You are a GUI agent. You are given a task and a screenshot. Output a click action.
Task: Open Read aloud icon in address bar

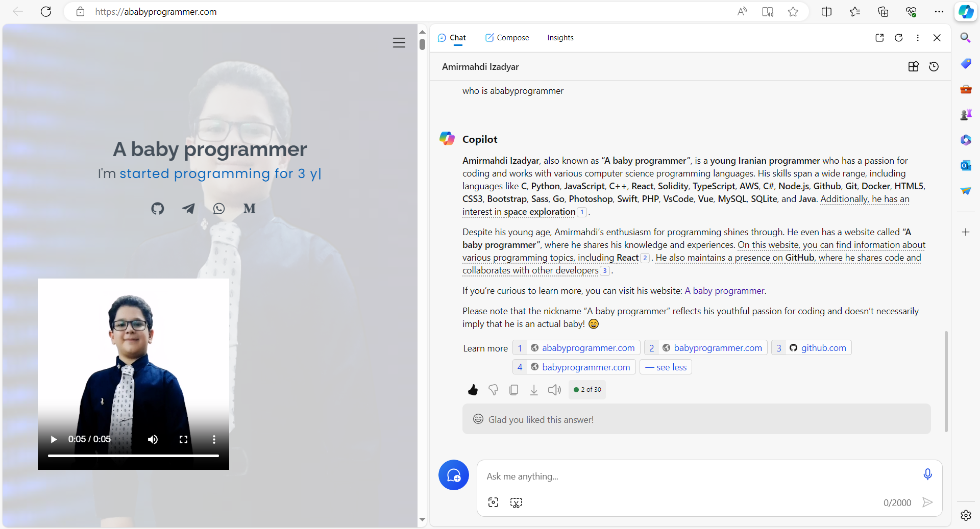[x=742, y=12]
